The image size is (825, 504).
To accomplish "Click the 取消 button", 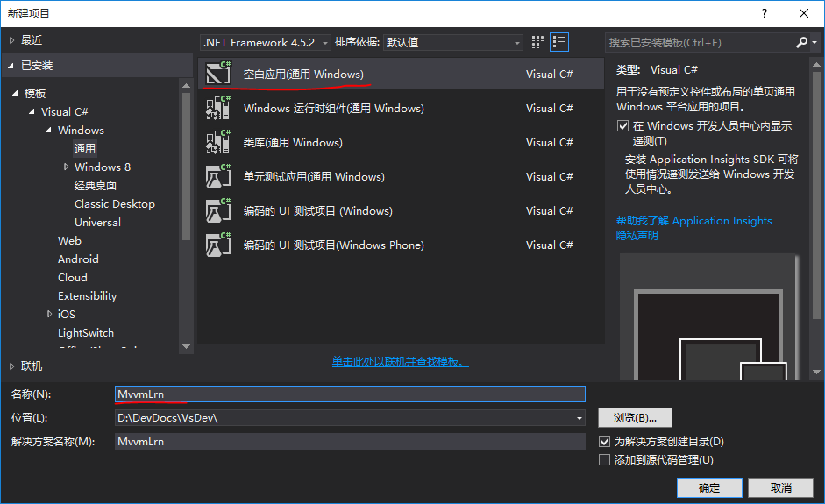I will click(x=781, y=487).
